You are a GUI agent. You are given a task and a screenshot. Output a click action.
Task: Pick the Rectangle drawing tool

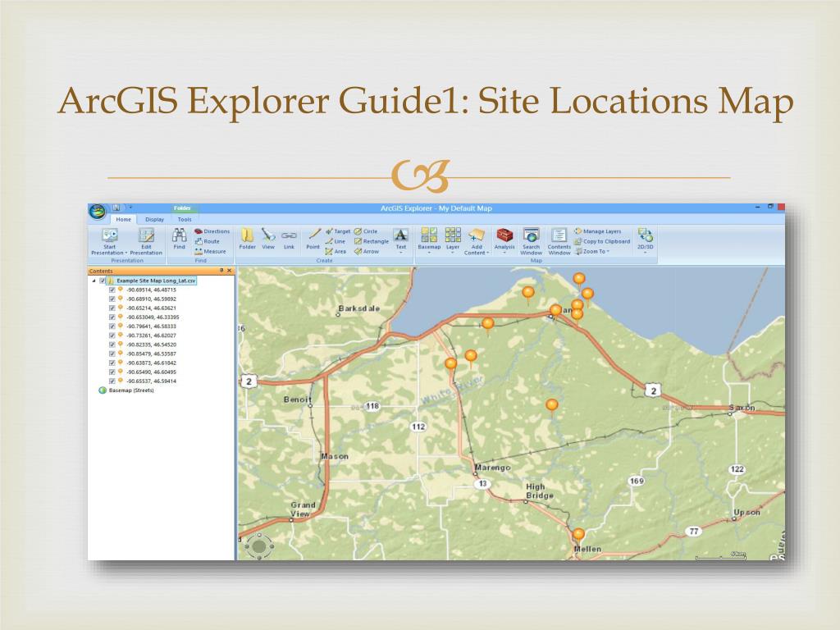point(372,242)
